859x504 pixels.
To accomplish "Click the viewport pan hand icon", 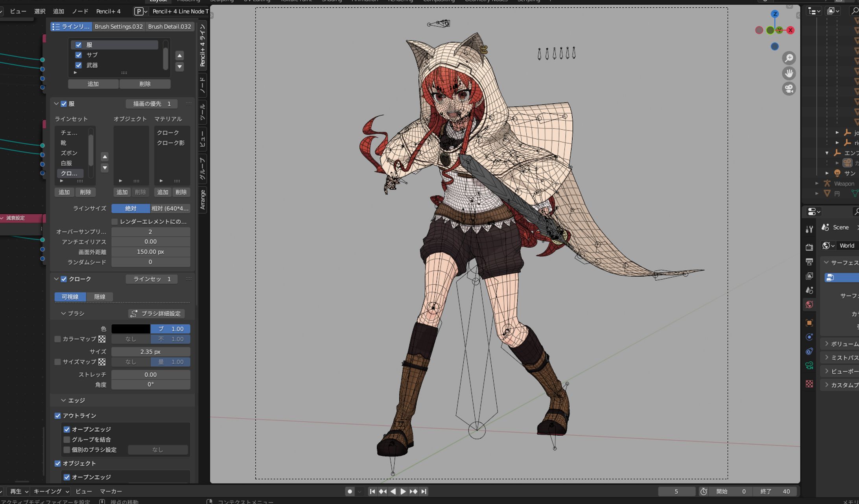I will tap(789, 74).
